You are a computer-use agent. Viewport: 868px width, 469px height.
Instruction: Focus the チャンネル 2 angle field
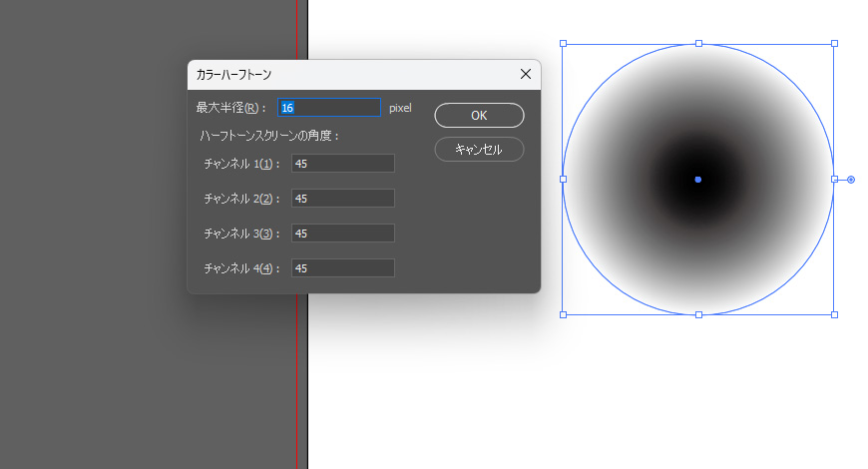pyautogui.click(x=342, y=199)
